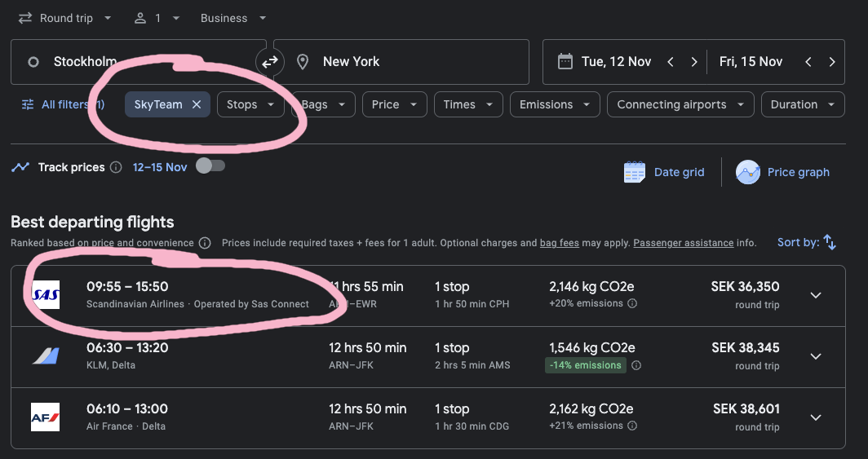Image resolution: width=868 pixels, height=459 pixels.
Task: Remove the SkyTeam filter chip
Action: [197, 104]
